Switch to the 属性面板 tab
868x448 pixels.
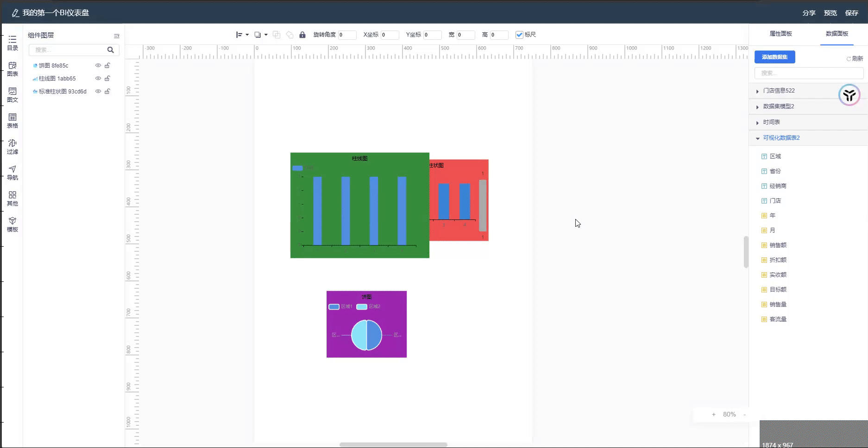click(780, 34)
